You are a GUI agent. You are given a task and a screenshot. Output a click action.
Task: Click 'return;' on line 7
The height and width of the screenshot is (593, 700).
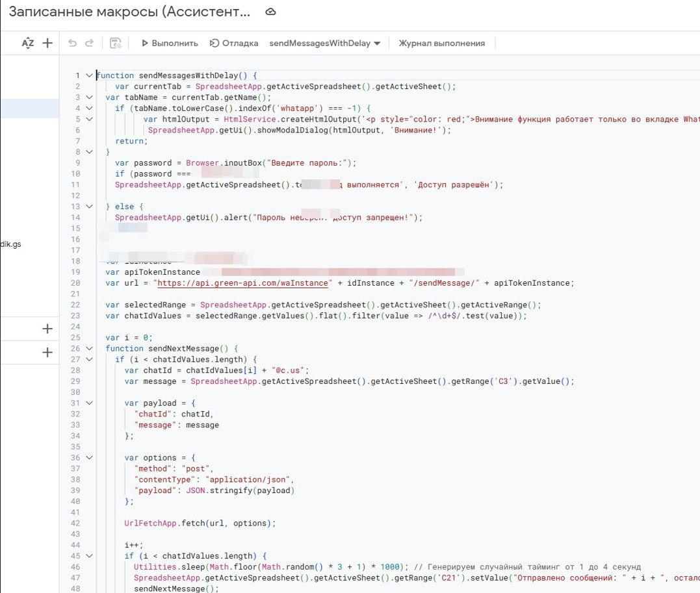coord(131,141)
